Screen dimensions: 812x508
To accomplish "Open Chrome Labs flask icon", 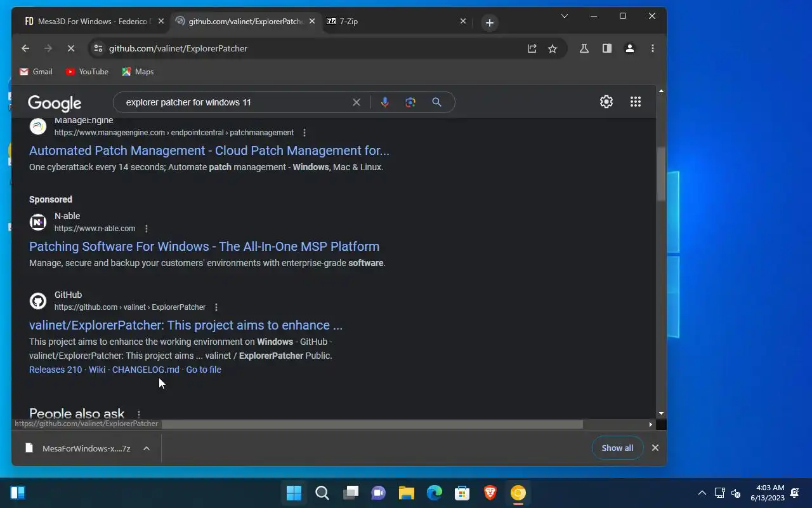I will pos(584,48).
